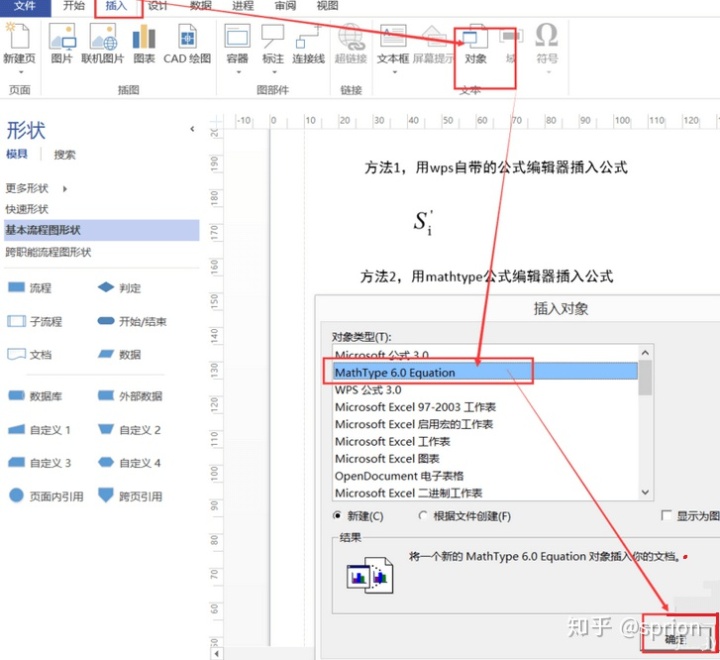This screenshot has height=660, width=720.
Task: Collapse the Shapes (形状) panel chevron
Action: 192,129
